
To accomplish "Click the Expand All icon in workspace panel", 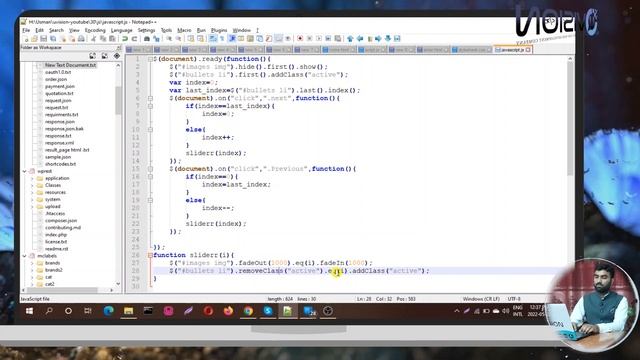I will [x=93, y=56].
